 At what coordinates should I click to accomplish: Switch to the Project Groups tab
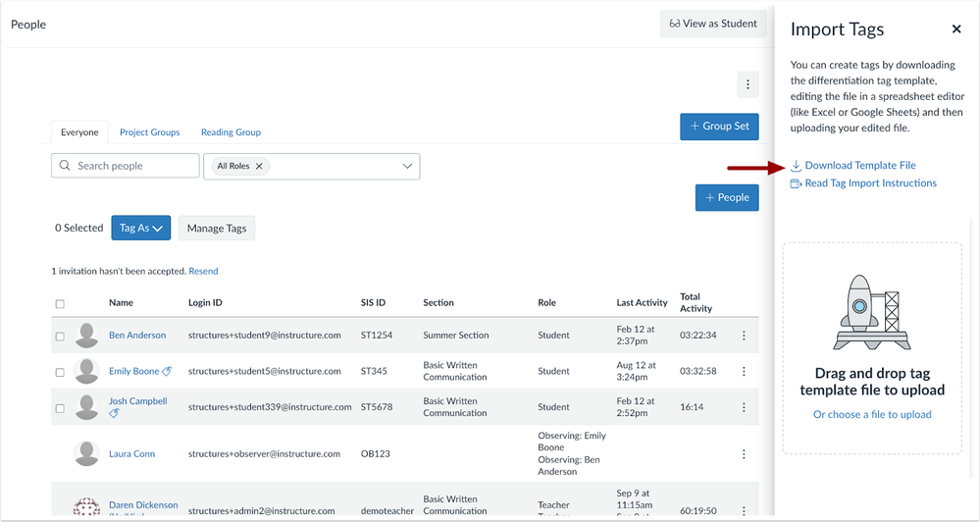coord(149,131)
